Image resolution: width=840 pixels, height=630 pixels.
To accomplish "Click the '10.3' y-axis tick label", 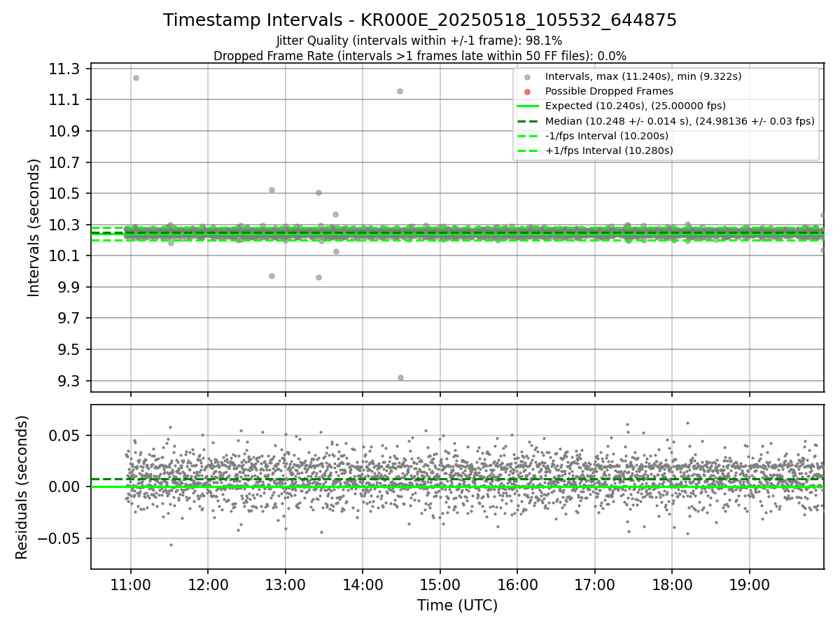I will [x=66, y=225].
